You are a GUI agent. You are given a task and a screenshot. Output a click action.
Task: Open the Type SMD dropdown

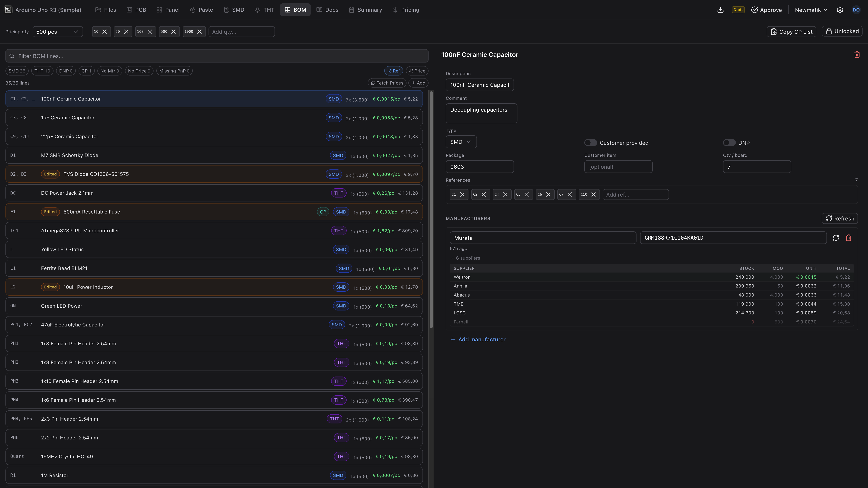[x=461, y=142]
